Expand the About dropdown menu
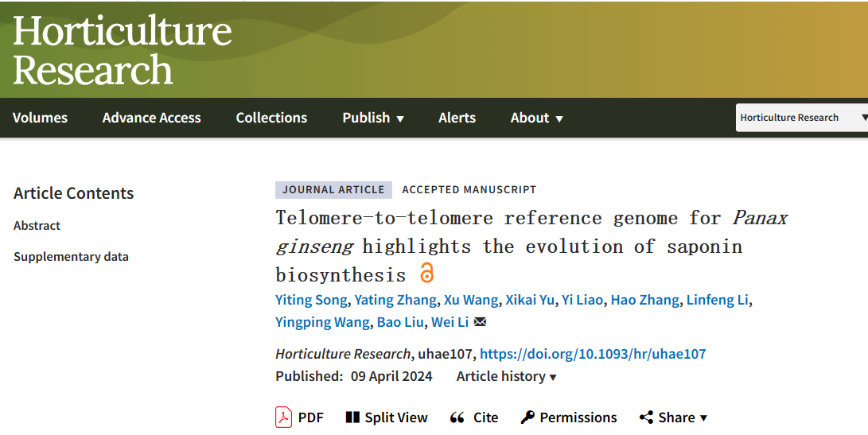 536,118
